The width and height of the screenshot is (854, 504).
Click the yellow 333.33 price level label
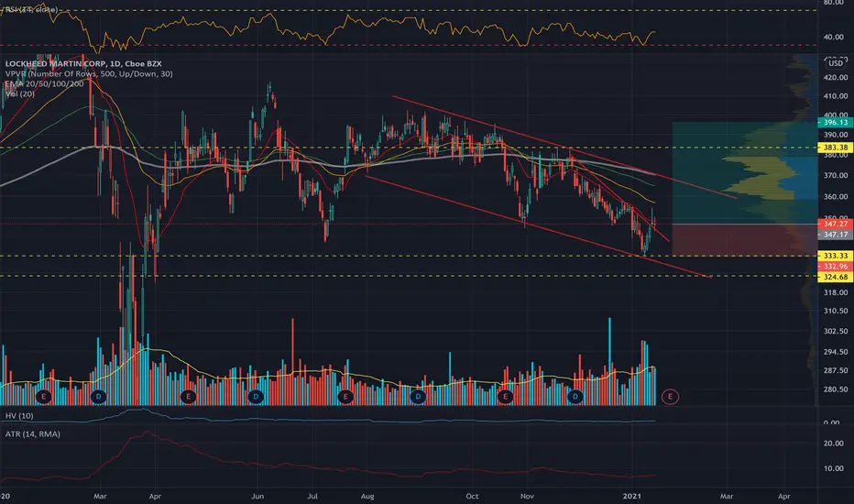[836, 256]
